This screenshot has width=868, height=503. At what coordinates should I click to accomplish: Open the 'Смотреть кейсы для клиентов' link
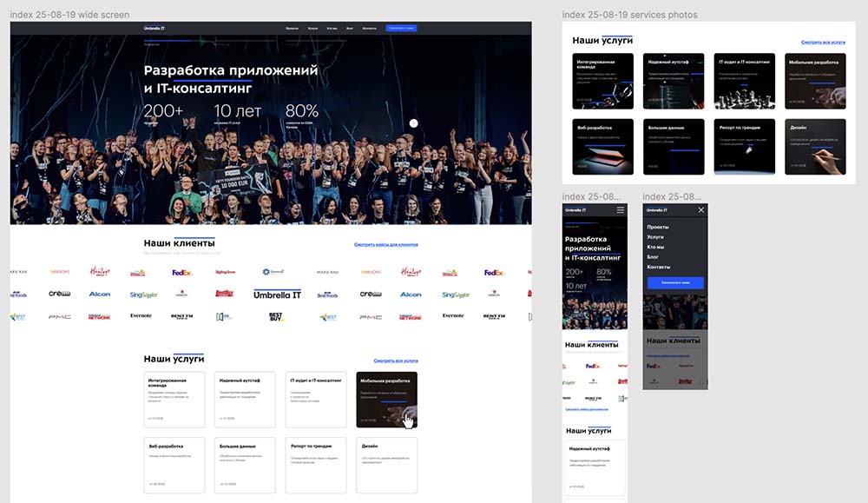pos(386,245)
